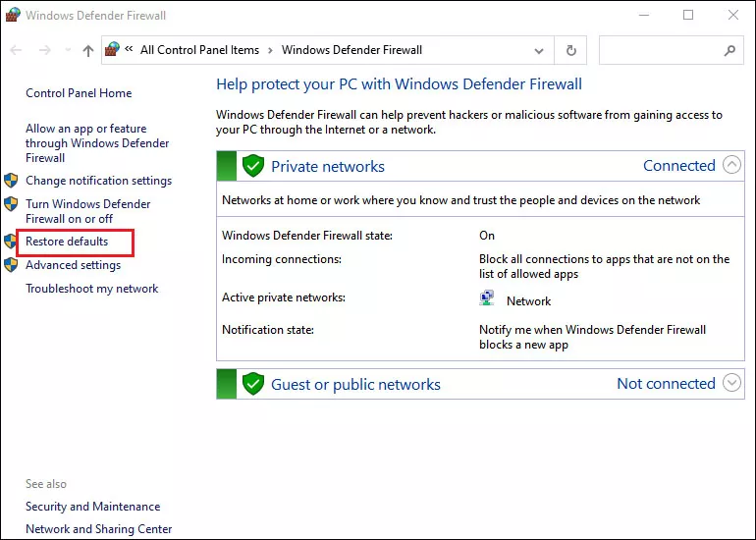Click the Connected status text

[x=679, y=165]
